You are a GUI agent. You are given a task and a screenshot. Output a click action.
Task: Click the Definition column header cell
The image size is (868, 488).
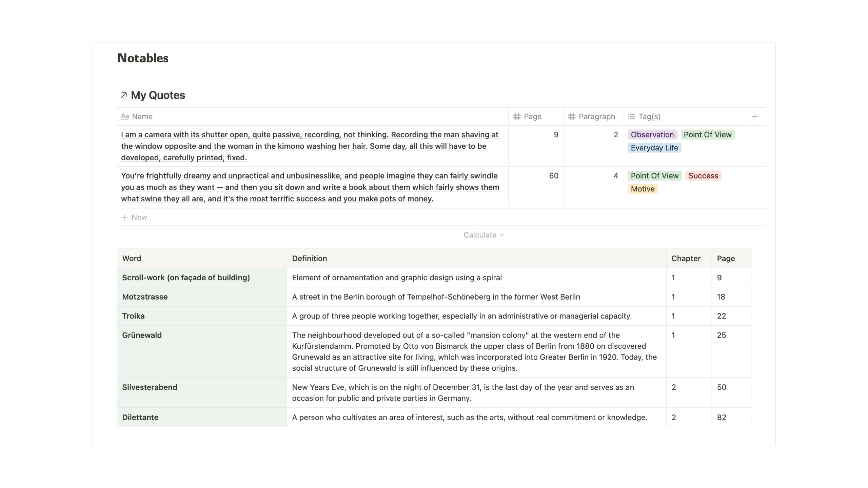coord(476,259)
